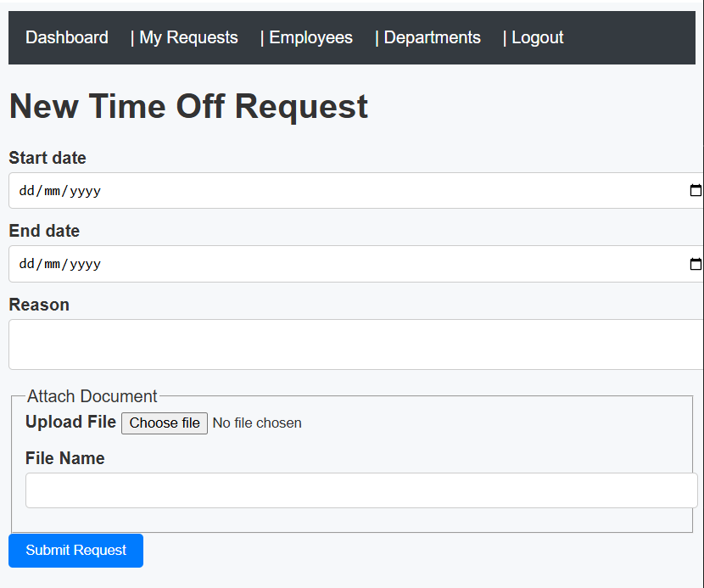Select the year segment of Start date
This screenshot has width=704, height=588.
point(85,191)
